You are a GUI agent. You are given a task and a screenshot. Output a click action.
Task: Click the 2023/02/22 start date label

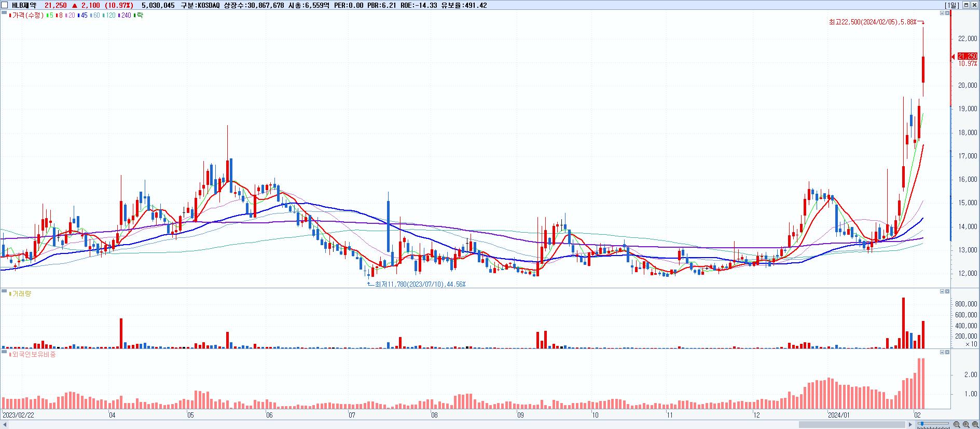[18, 415]
